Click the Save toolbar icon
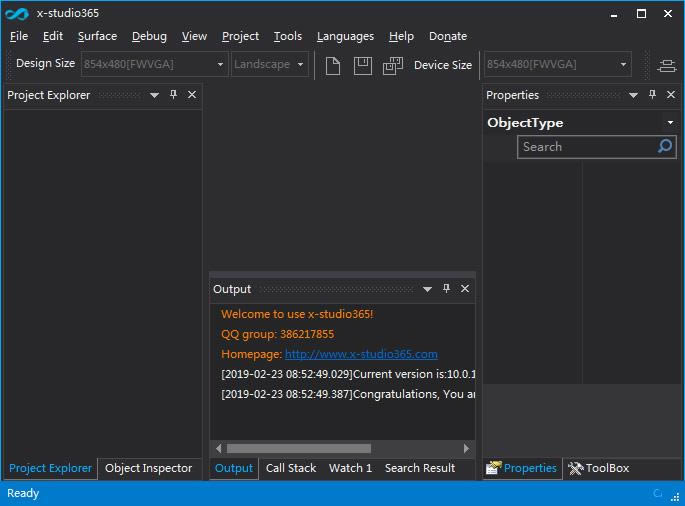The height and width of the screenshot is (506, 685). coord(363,66)
